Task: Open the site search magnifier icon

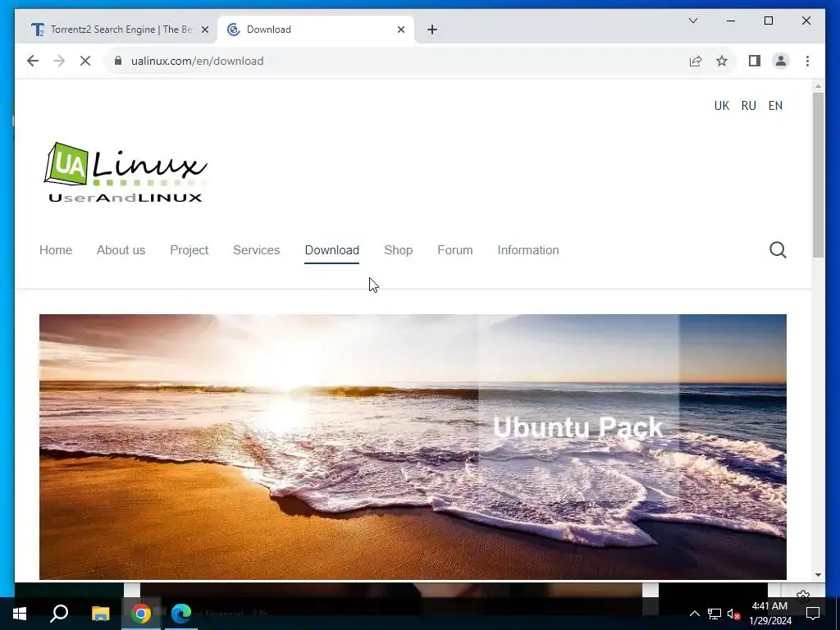Action: 778,249
